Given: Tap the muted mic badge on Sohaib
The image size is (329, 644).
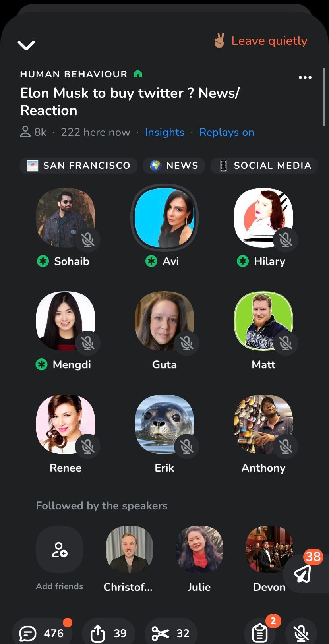Looking at the screenshot, I should pyautogui.click(x=88, y=240).
